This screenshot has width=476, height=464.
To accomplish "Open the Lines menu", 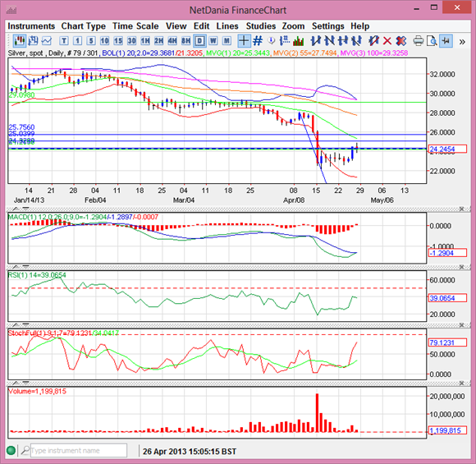I will pyautogui.click(x=227, y=26).
